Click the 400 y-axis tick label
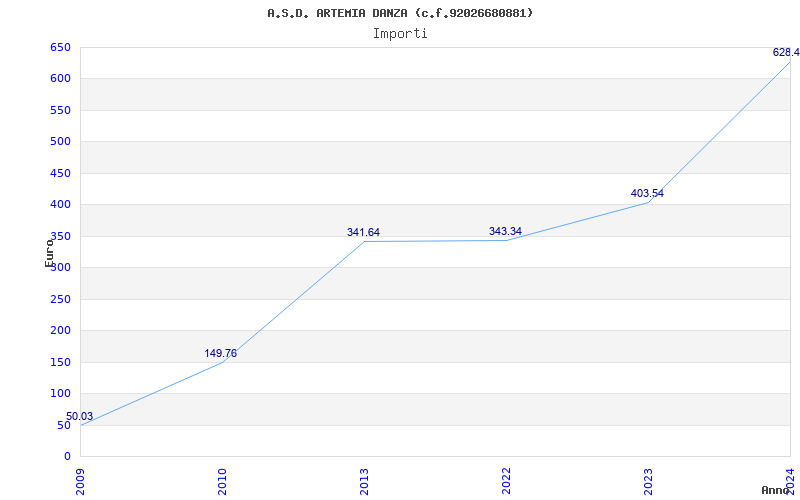 tap(60, 205)
